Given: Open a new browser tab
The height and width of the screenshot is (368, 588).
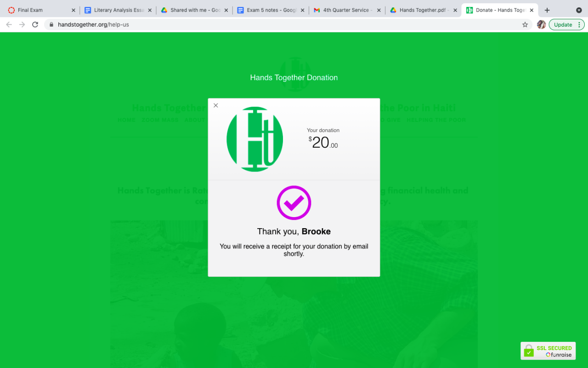Looking at the screenshot, I should [x=547, y=10].
